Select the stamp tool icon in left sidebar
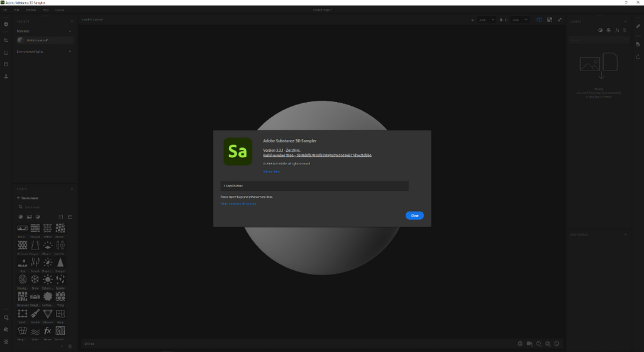The height and width of the screenshot is (352, 644). coord(6,76)
